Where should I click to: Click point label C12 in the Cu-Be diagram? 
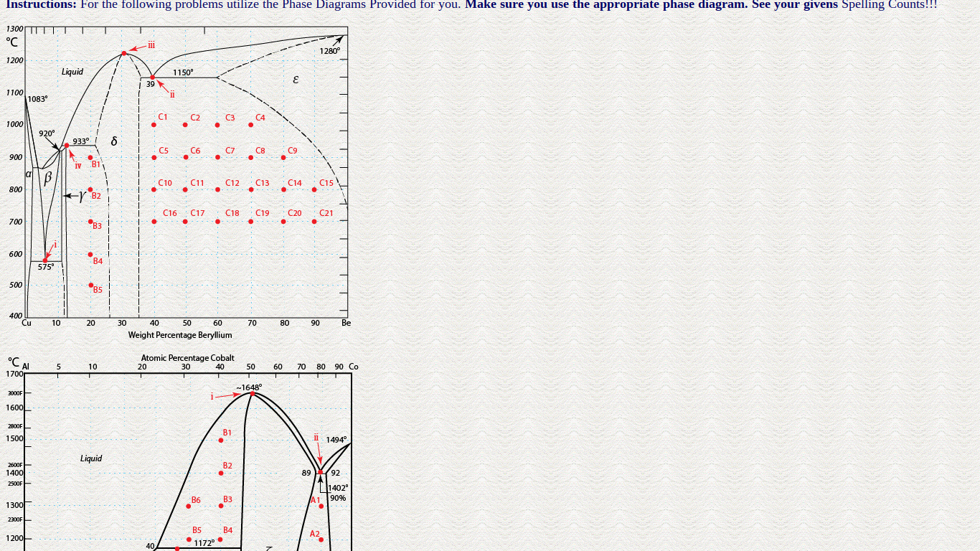pyautogui.click(x=232, y=183)
